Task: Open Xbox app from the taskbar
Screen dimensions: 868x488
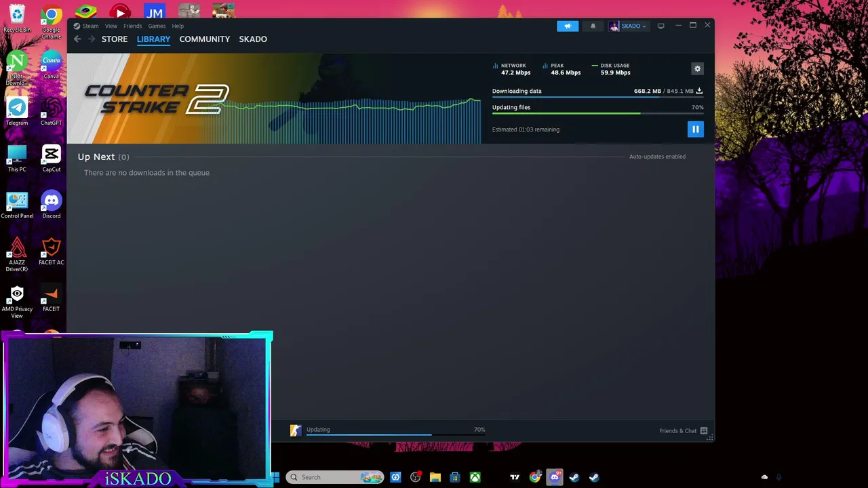Action: pyautogui.click(x=475, y=477)
